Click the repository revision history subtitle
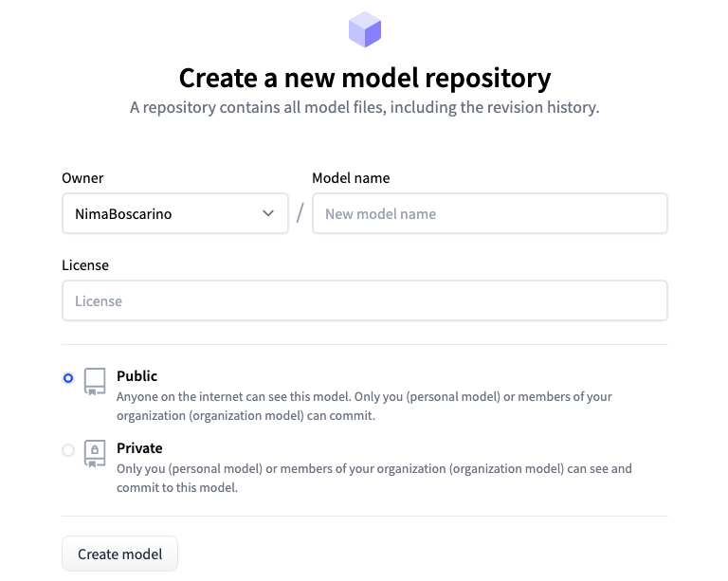This screenshot has height=581, width=728. coord(365,107)
